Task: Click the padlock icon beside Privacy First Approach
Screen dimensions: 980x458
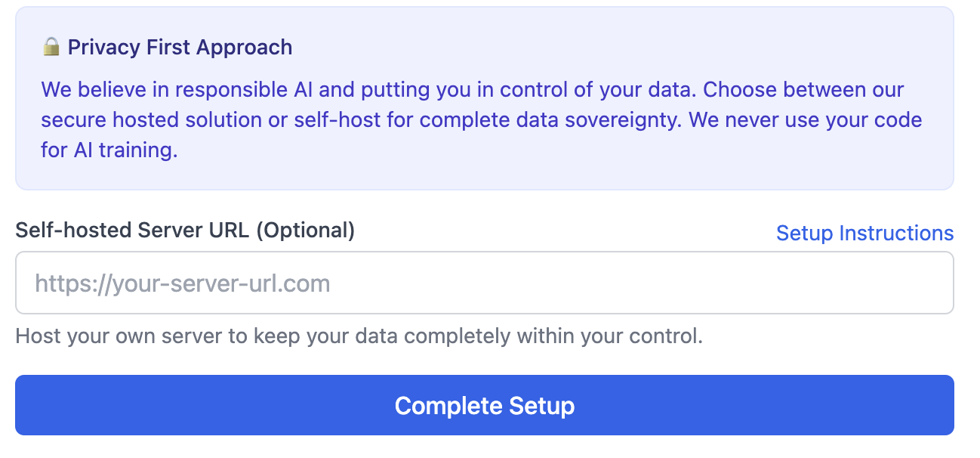Action: tap(51, 47)
